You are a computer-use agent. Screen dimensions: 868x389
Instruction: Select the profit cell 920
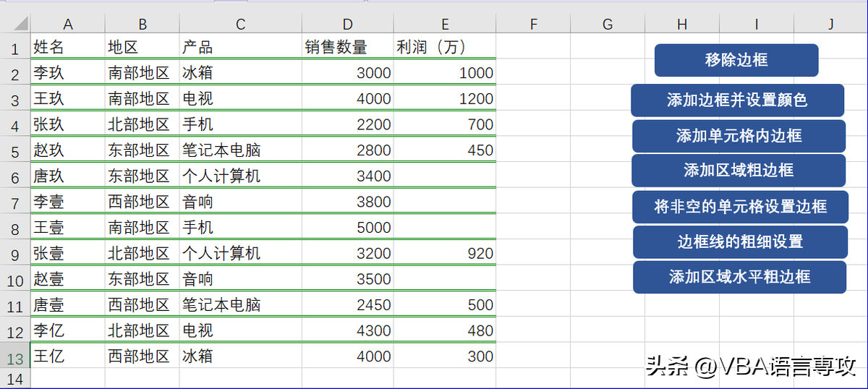445,253
